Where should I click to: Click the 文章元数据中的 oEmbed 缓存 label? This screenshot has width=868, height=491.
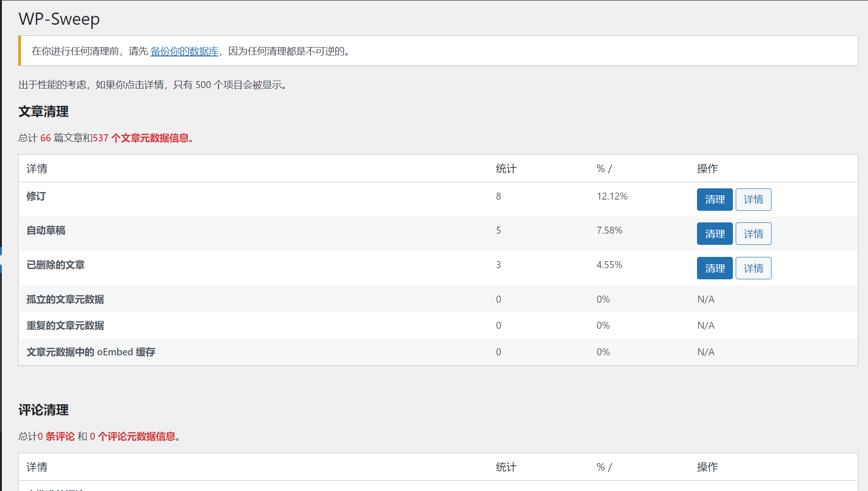tap(91, 352)
